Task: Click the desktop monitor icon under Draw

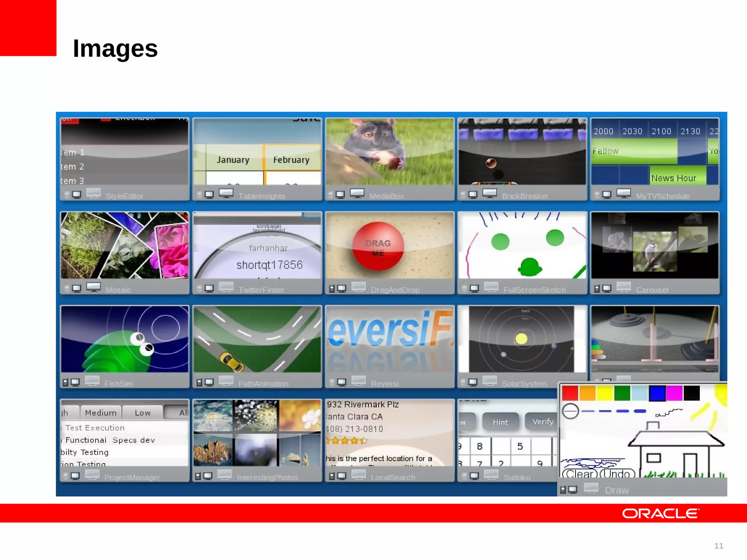Action: [573, 490]
